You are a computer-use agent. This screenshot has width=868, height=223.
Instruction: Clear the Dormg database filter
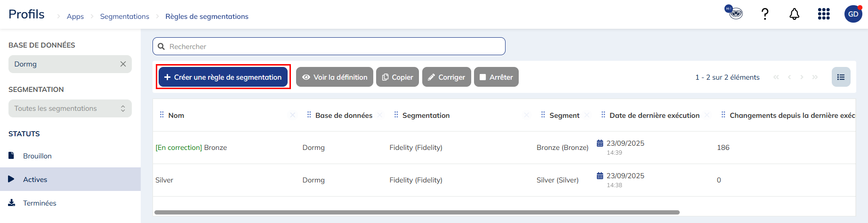[123, 64]
